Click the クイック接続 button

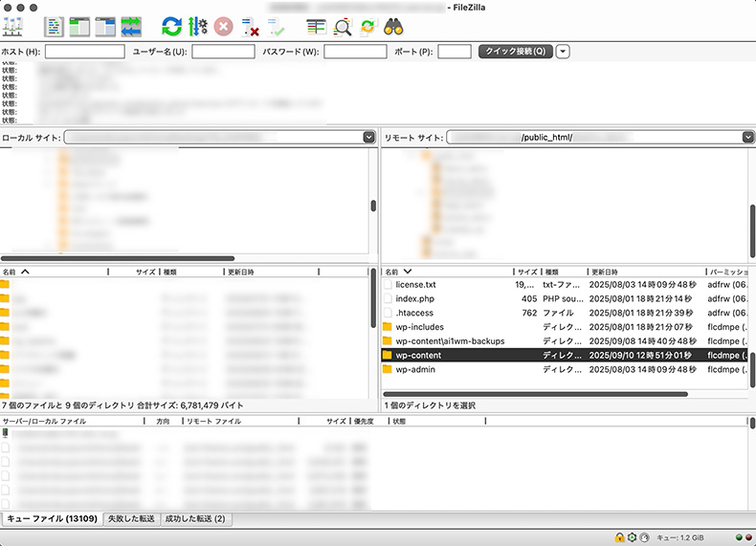(x=515, y=52)
